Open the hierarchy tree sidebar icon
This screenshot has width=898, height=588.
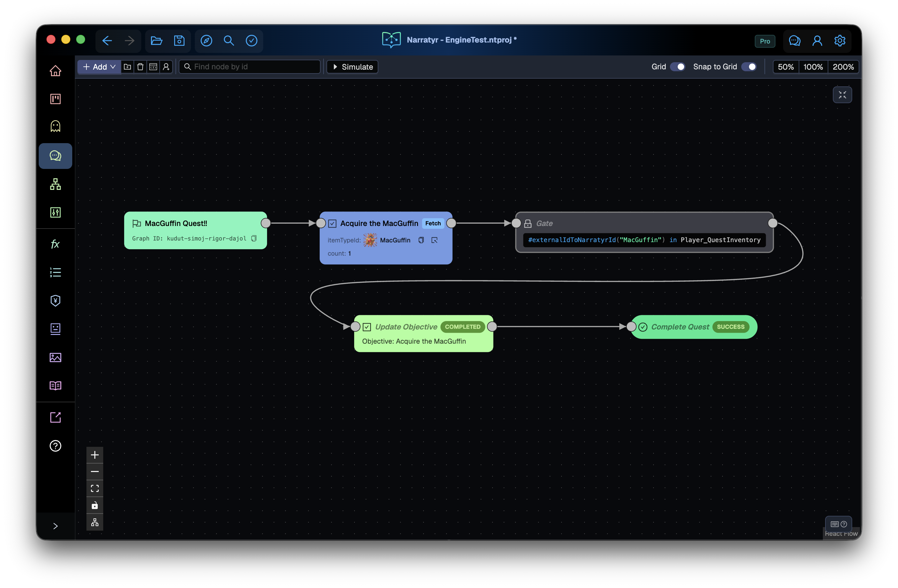click(x=55, y=184)
